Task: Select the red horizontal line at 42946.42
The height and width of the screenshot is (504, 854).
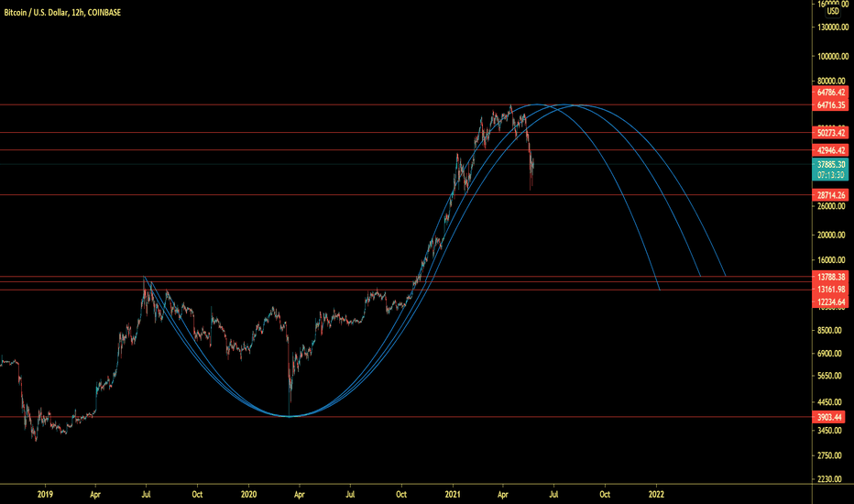Action: (406, 150)
